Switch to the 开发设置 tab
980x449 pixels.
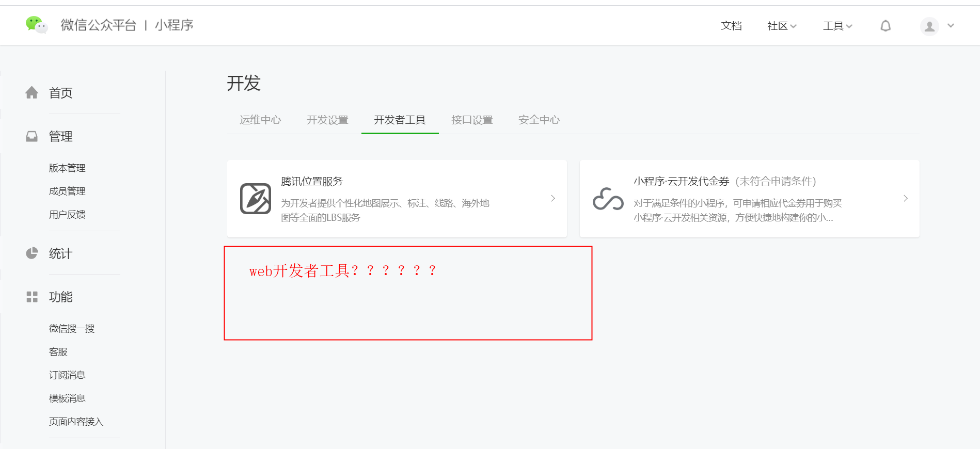pyautogui.click(x=327, y=120)
